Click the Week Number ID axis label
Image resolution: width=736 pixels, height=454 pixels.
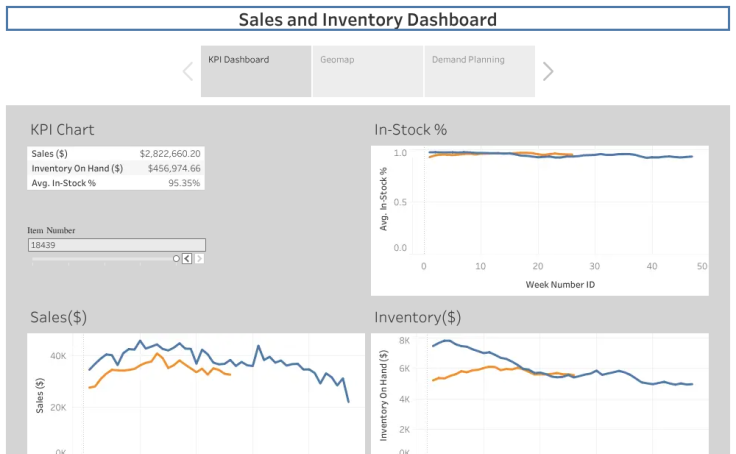560,285
